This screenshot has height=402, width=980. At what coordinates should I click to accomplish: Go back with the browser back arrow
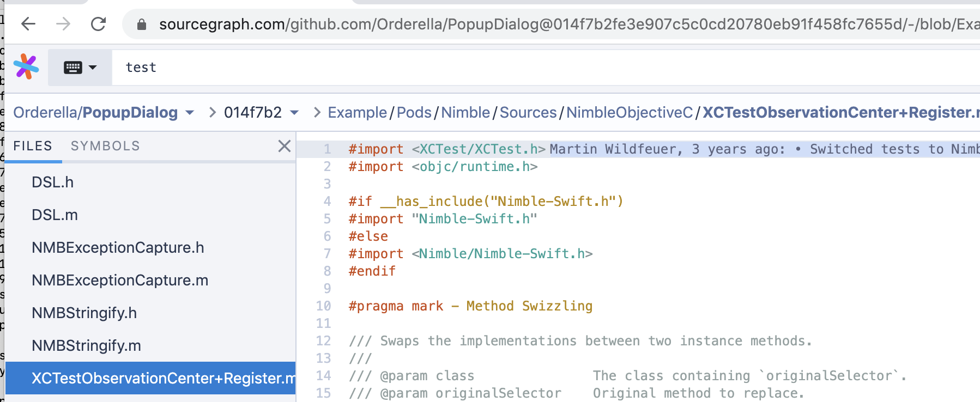point(28,23)
